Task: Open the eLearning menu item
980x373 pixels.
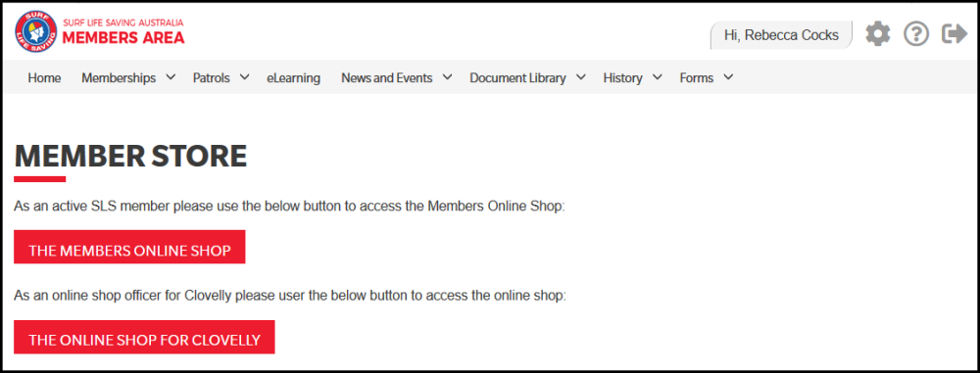Action: (x=294, y=78)
